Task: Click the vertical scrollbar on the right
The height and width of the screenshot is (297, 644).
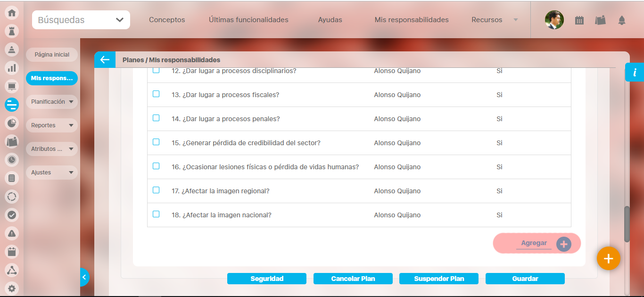Action: coord(627,224)
